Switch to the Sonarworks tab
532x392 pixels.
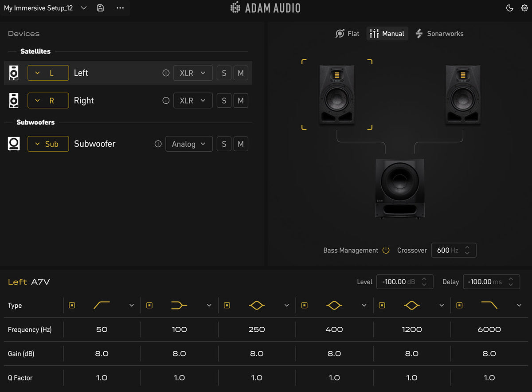click(439, 34)
